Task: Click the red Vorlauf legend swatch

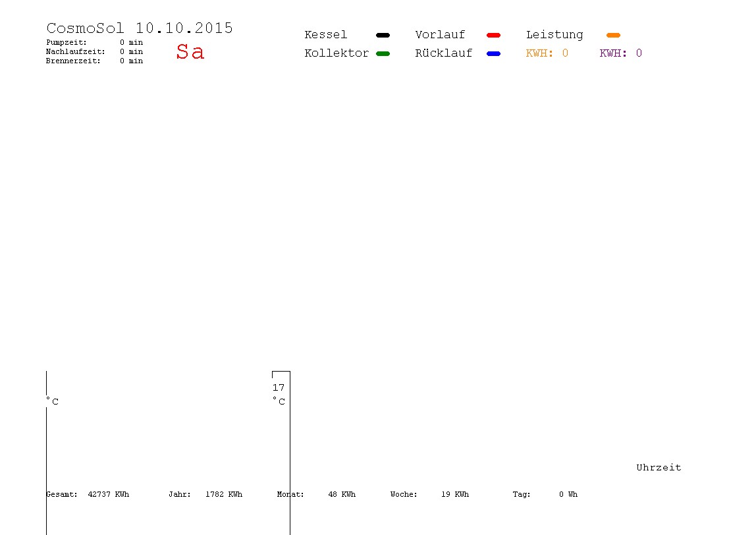Action: pos(493,35)
